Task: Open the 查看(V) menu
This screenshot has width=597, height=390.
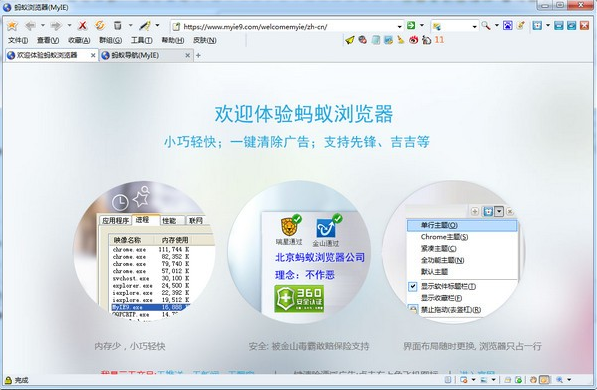Action: coord(48,40)
